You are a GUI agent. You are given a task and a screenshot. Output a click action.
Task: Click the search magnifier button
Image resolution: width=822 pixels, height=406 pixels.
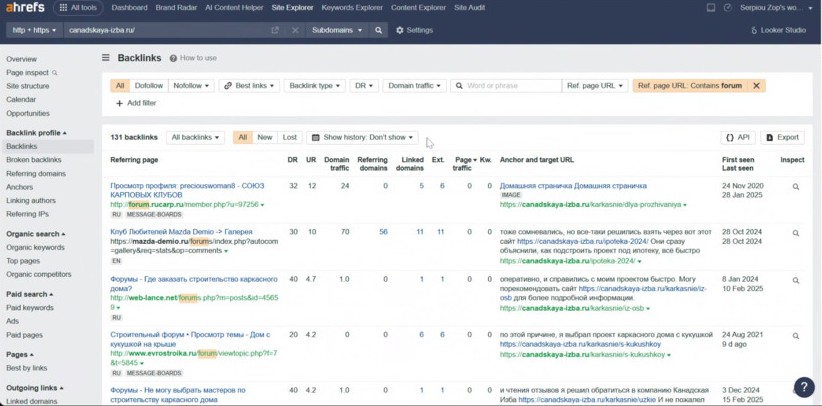378,30
